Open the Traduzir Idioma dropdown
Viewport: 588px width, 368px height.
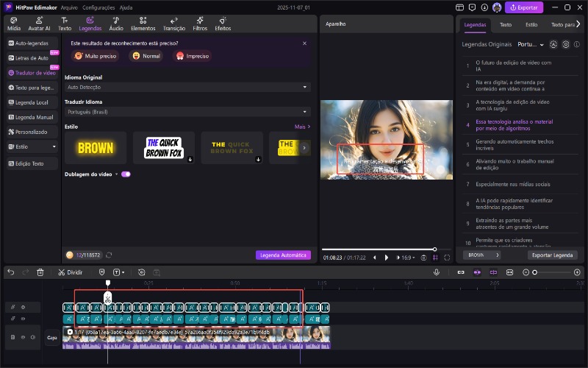tap(187, 112)
